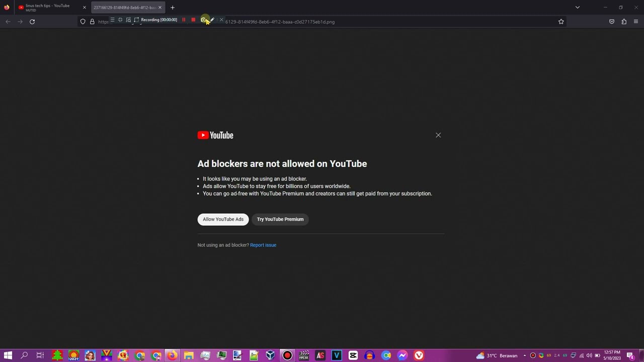This screenshot has height=362, width=644.
Task: Click the URL address field
Action: 322,22
